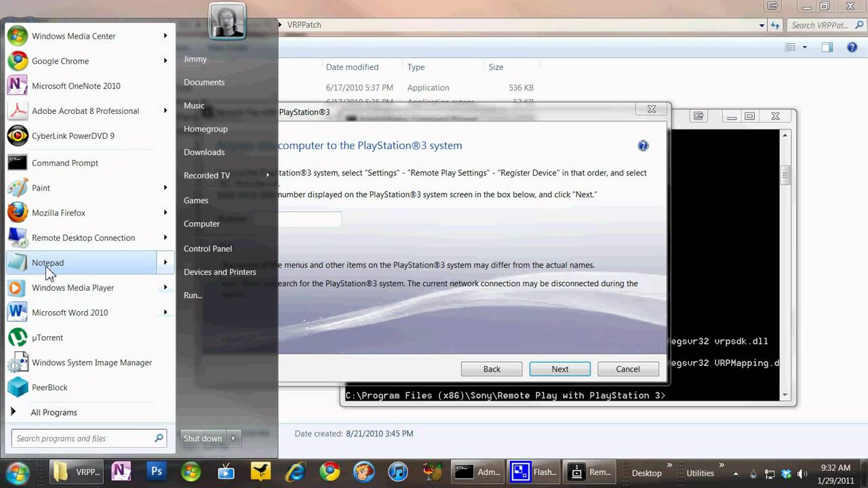Open the address bar history dropdown
The image size is (868, 488).
[x=762, y=25]
